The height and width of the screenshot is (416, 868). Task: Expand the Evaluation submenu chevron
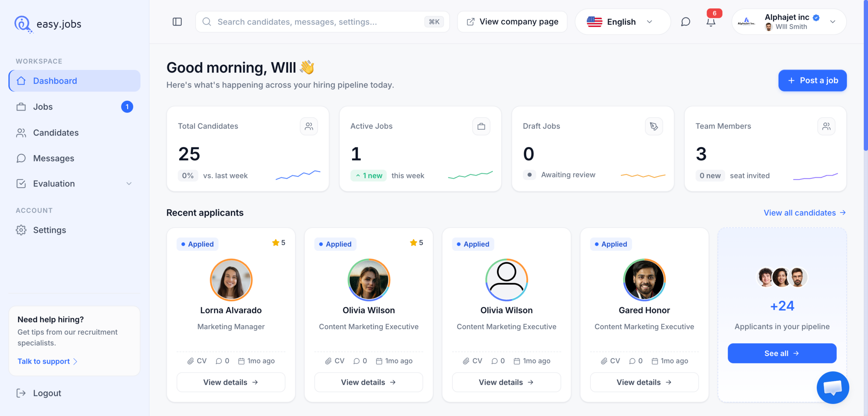[x=129, y=184]
